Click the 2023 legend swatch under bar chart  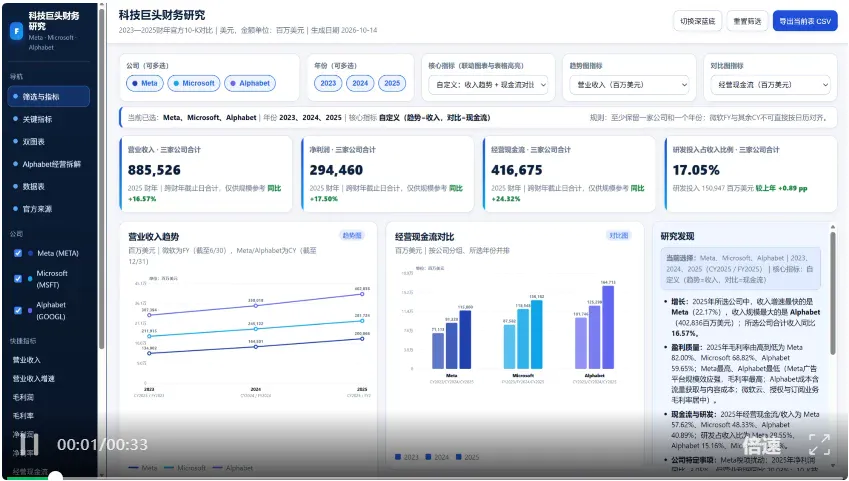click(398, 457)
